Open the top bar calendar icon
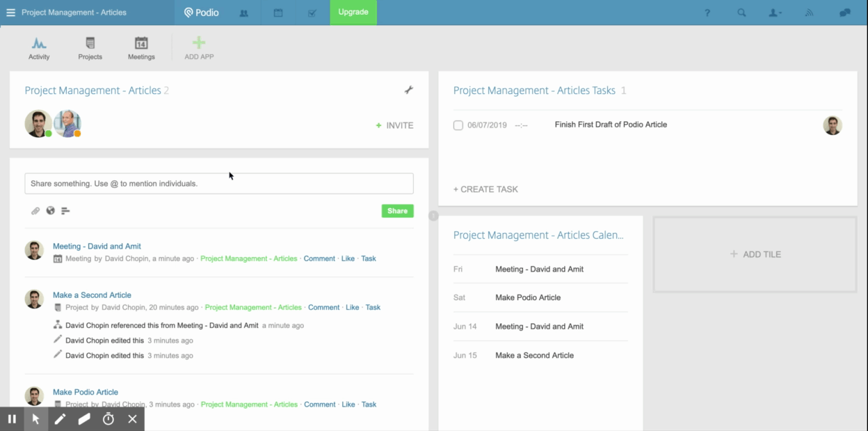This screenshot has height=431, width=868. (278, 13)
